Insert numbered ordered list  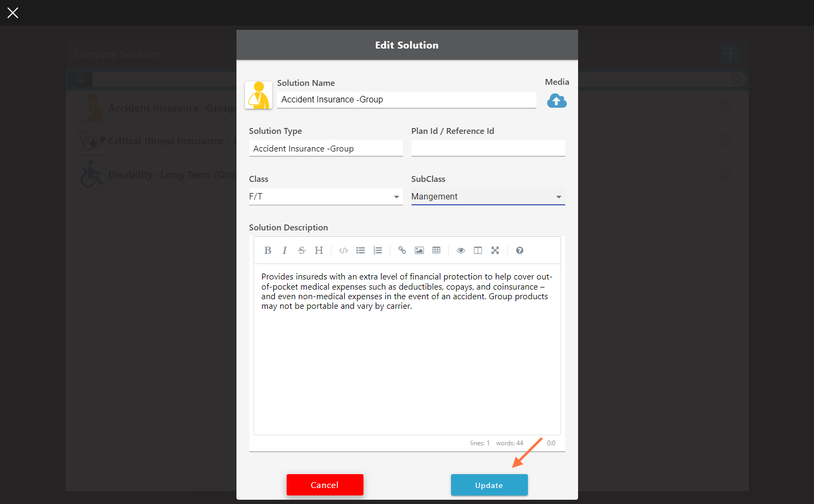tap(377, 250)
